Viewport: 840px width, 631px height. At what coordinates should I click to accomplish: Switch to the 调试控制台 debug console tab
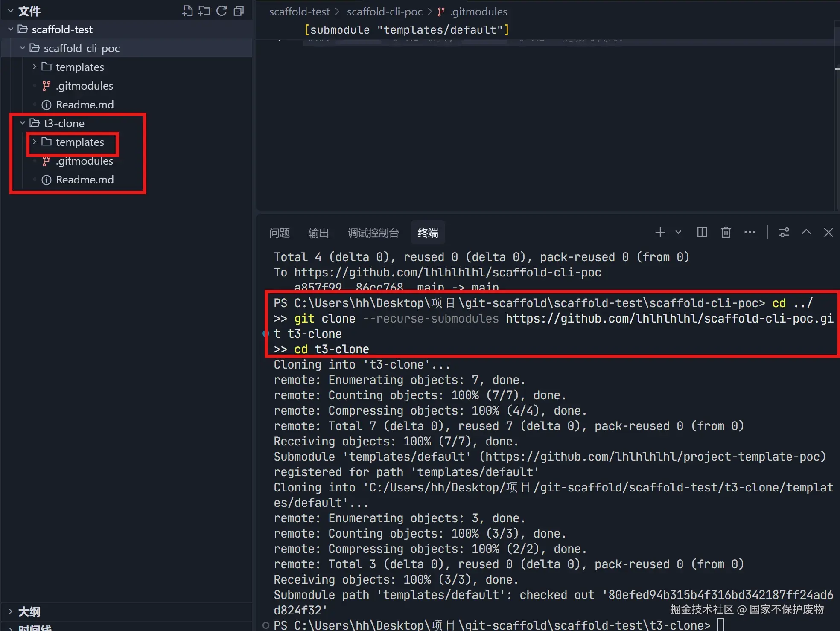coord(373,233)
